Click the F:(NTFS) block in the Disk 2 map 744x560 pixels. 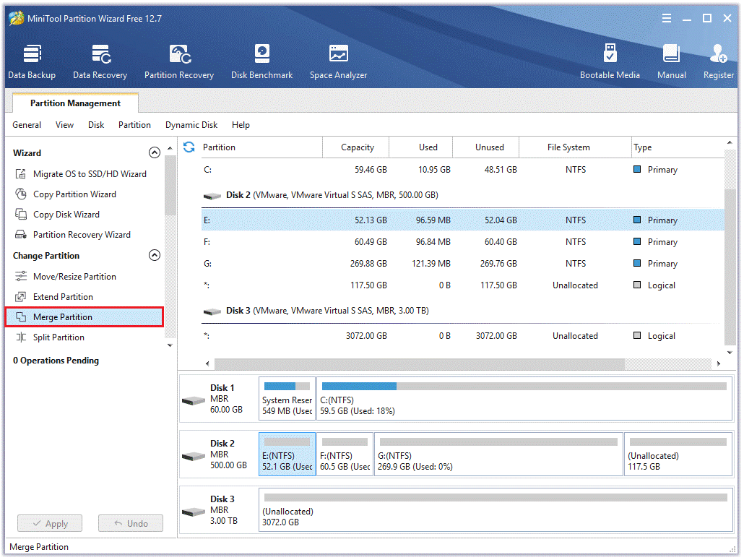(345, 455)
